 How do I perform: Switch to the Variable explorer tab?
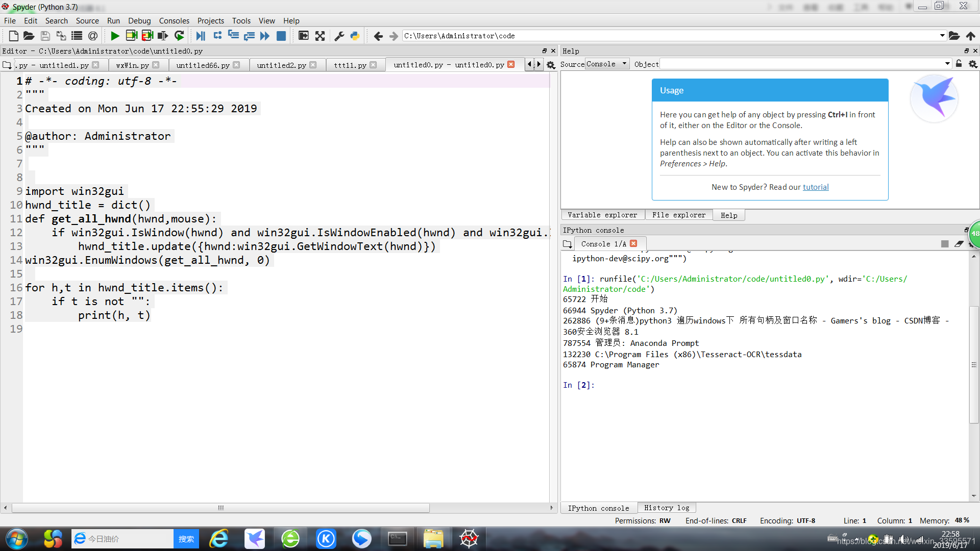pos(602,215)
